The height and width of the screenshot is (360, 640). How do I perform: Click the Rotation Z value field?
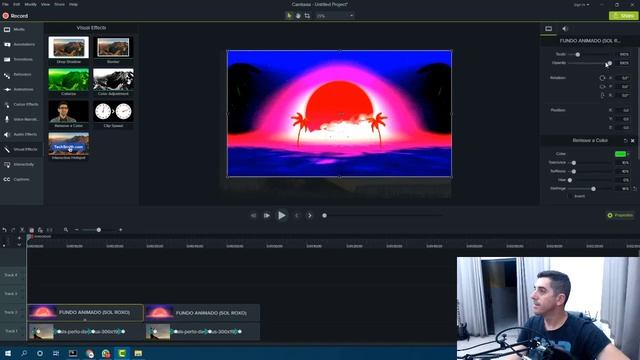click(624, 78)
